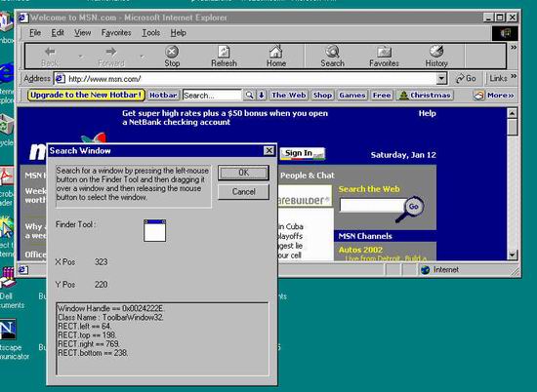Click the Hotbar down-arrow icon
Viewport: 537px width, 392px height.
click(x=262, y=96)
